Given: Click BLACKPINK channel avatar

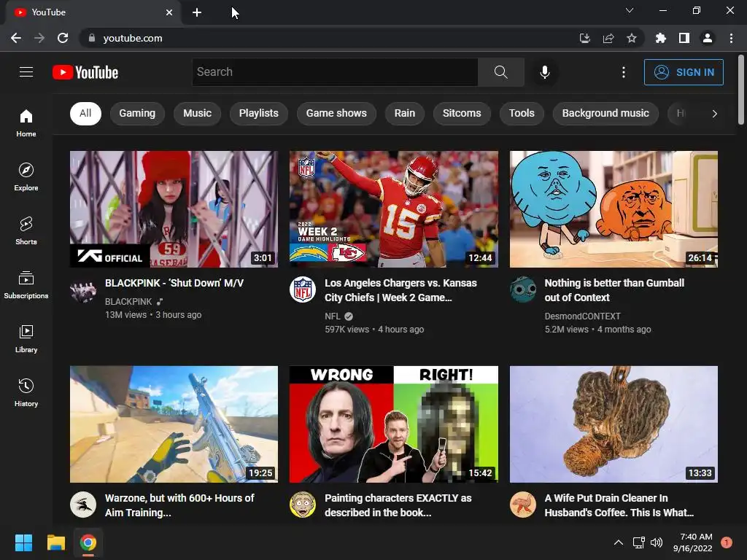Looking at the screenshot, I should (83, 290).
